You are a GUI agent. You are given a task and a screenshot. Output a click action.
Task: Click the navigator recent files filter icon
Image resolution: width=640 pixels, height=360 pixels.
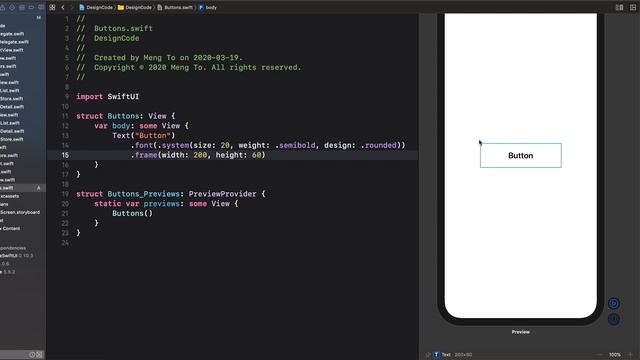[32, 355]
